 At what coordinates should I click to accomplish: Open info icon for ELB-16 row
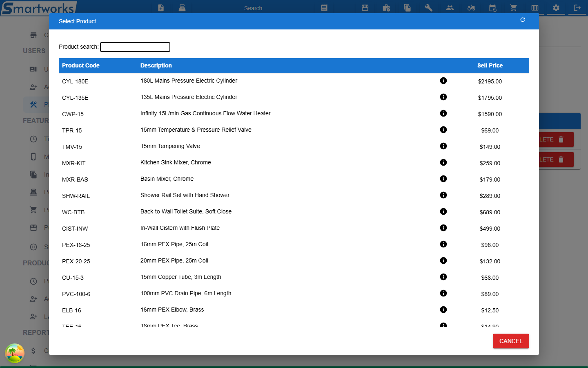click(x=443, y=310)
